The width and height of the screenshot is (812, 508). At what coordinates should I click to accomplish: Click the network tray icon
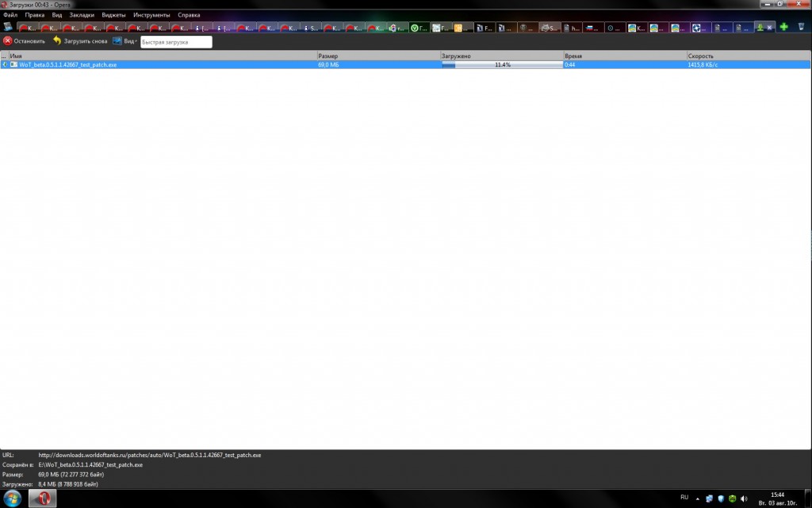(709, 498)
